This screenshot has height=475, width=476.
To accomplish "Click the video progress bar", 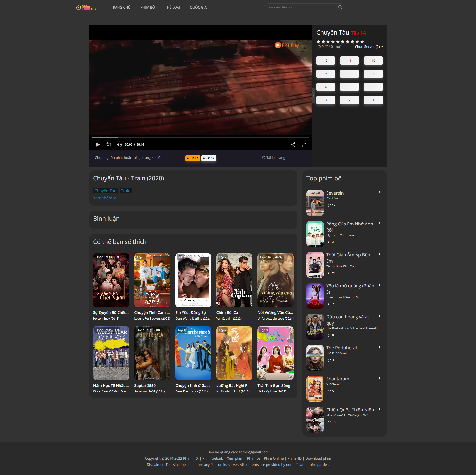I will tap(200, 137).
